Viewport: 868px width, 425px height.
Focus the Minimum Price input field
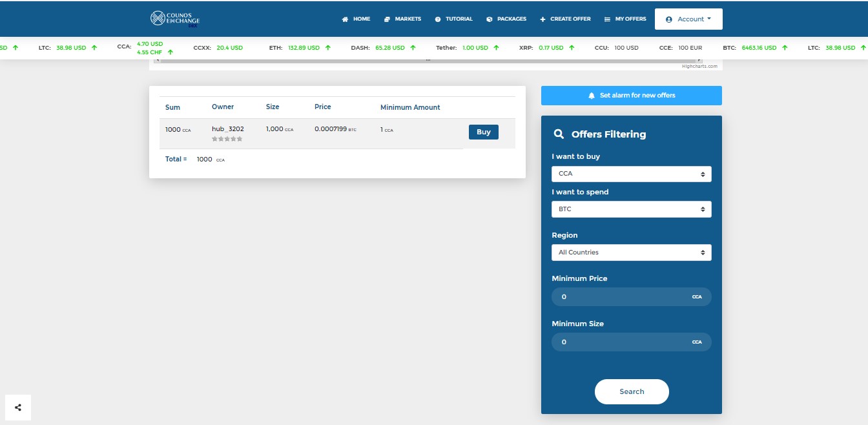click(632, 296)
